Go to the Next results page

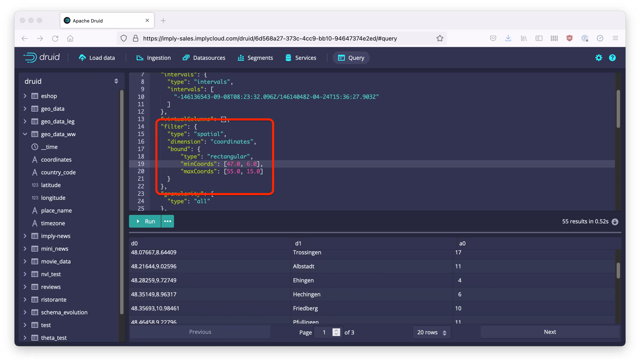(x=550, y=332)
